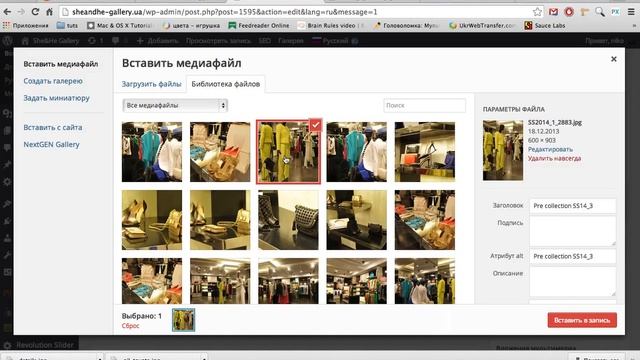Click Удалить навсегда link
Viewport: 640px width, 360px height.
coord(554,158)
